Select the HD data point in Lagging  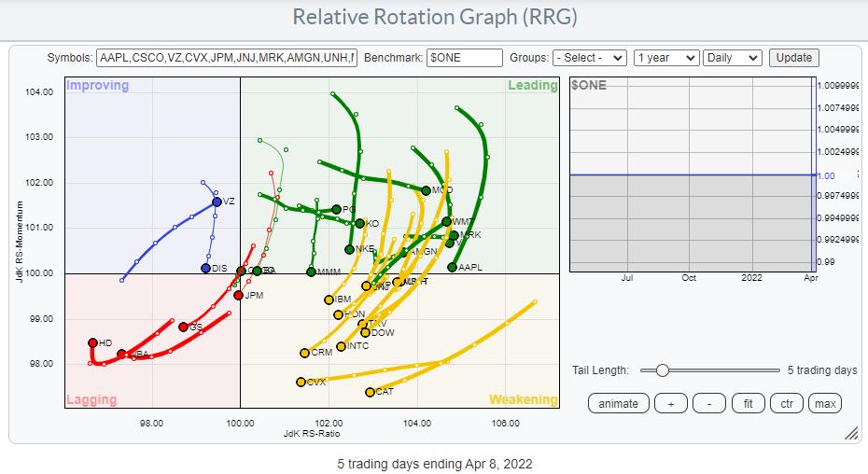click(93, 343)
